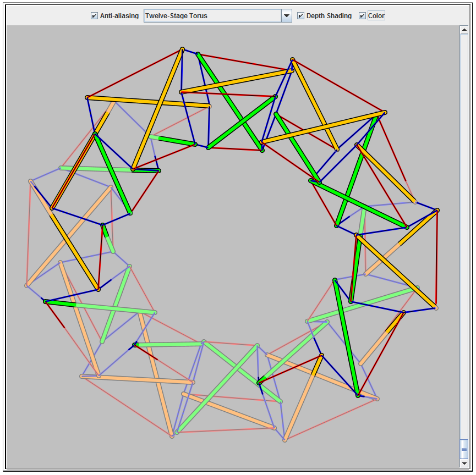The height and width of the screenshot is (475, 476).
Task: Click the scrollbar up arrow
Action: click(463, 30)
